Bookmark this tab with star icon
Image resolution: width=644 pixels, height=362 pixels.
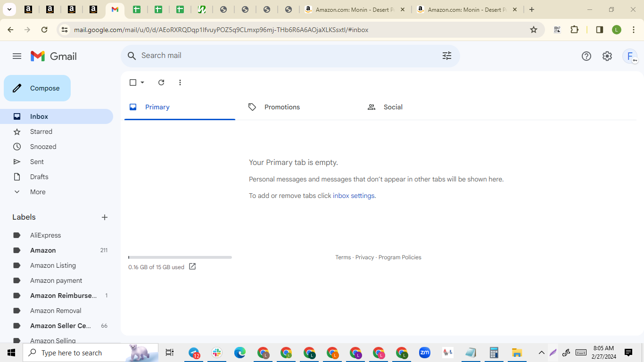click(x=534, y=30)
